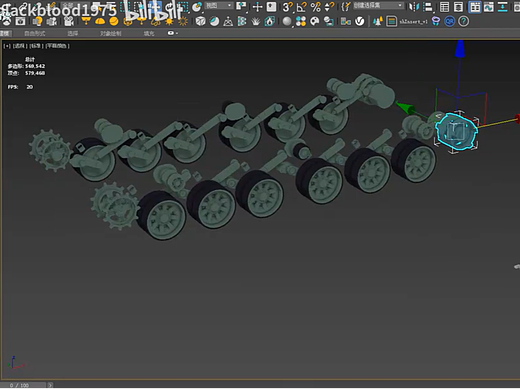The image size is (520, 390).
Task: Switch to the 自由形式 ribbon tab
Action: [x=34, y=33]
